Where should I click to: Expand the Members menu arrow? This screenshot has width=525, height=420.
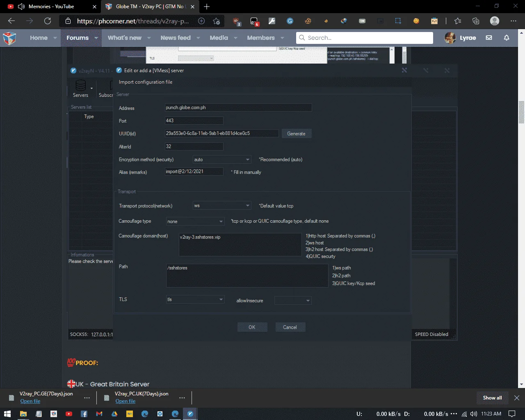[x=282, y=38]
